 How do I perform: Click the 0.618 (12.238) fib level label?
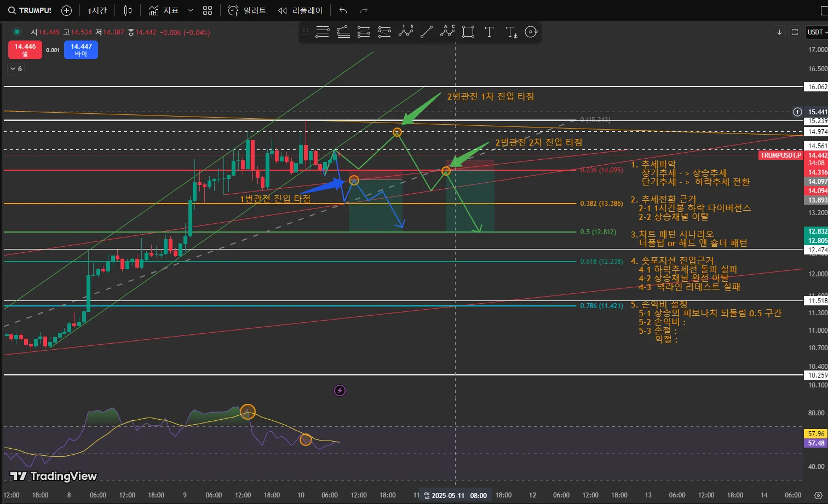point(601,262)
